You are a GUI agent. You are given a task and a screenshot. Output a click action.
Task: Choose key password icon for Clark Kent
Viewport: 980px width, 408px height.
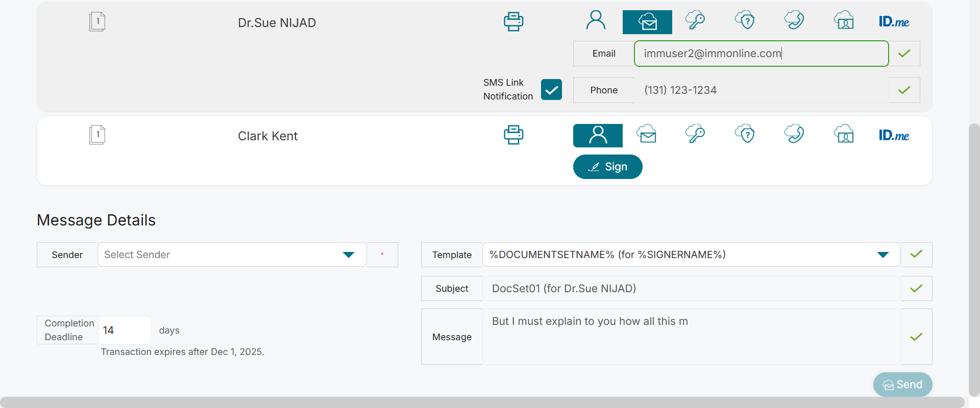(695, 135)
